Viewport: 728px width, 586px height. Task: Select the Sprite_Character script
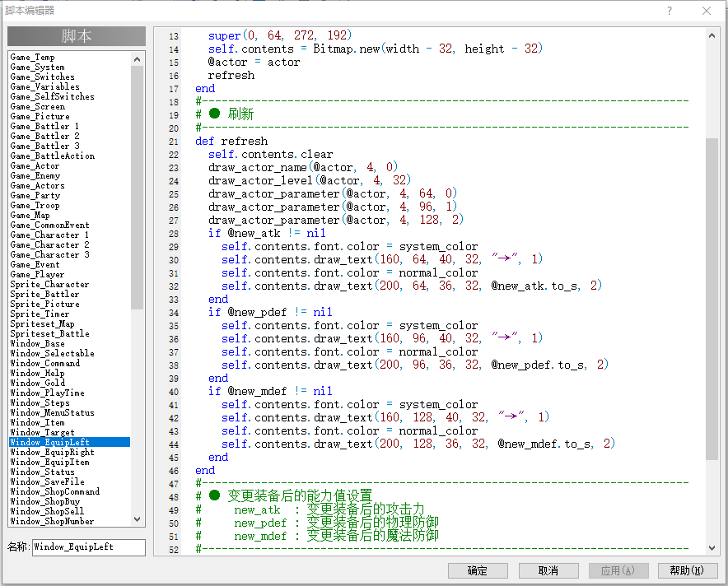click(x=70, y=284)
